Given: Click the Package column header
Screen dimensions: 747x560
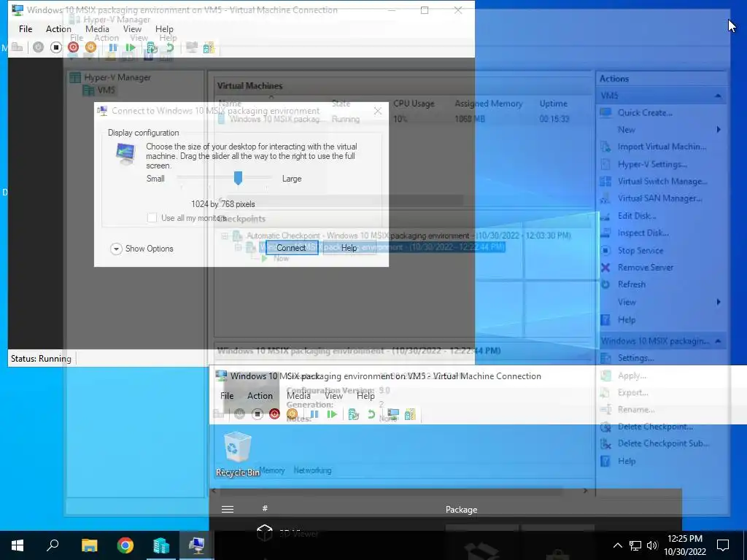Looking at the screenshot, I should coord(461,510).
